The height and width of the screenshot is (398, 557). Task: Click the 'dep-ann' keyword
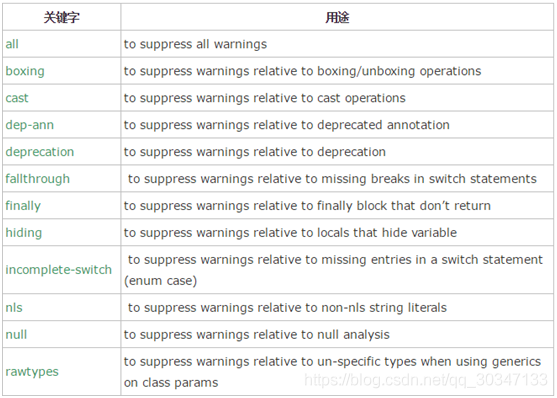pyautogui.click(x=29, y=125)
